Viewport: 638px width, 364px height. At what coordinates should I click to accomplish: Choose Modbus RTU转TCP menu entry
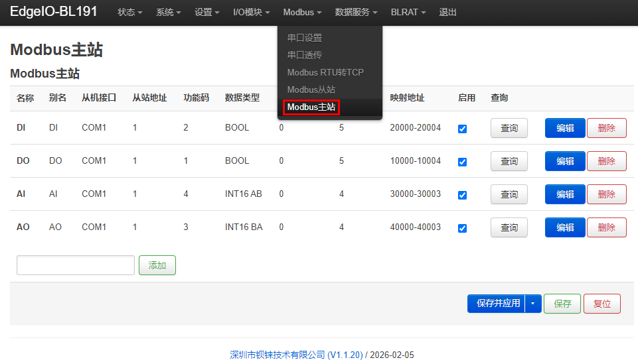(325, 72)
